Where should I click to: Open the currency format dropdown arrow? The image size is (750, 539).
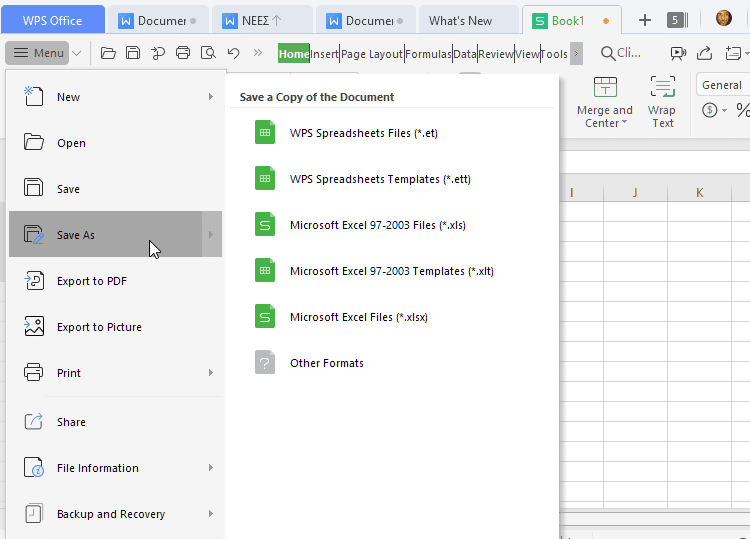(x=725, y=110)
